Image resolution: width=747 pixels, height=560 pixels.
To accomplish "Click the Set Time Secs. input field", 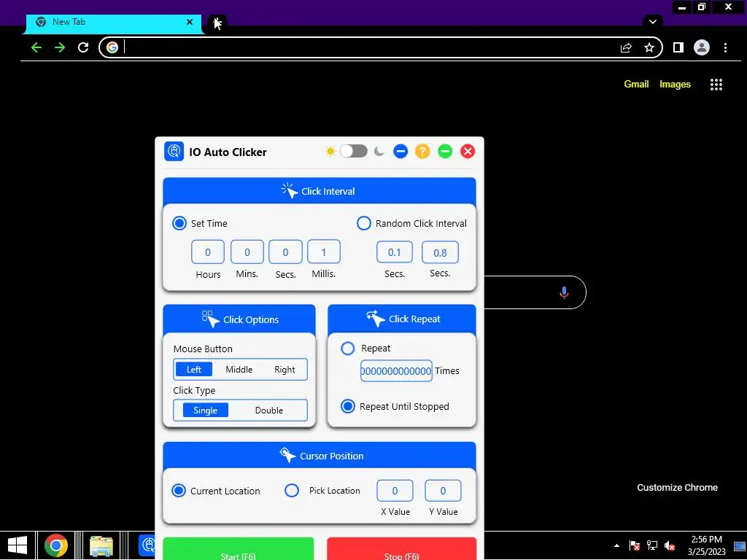I will [x=285, y=252].
